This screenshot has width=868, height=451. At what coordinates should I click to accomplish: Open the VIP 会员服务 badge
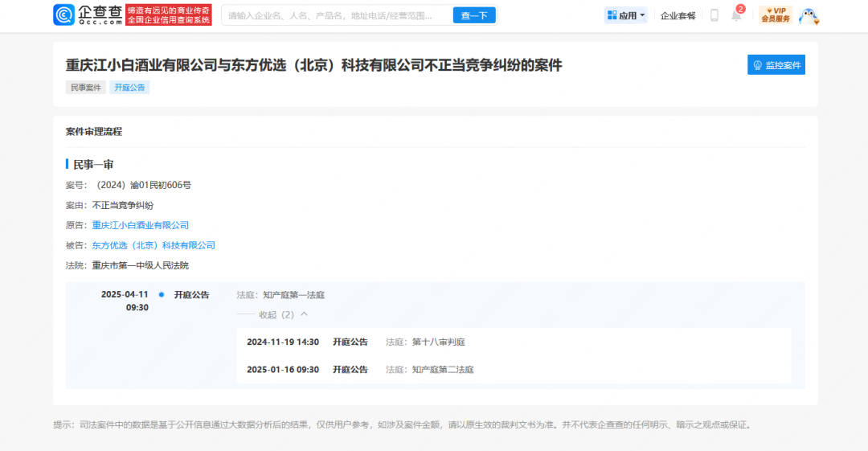click(775, 15)
